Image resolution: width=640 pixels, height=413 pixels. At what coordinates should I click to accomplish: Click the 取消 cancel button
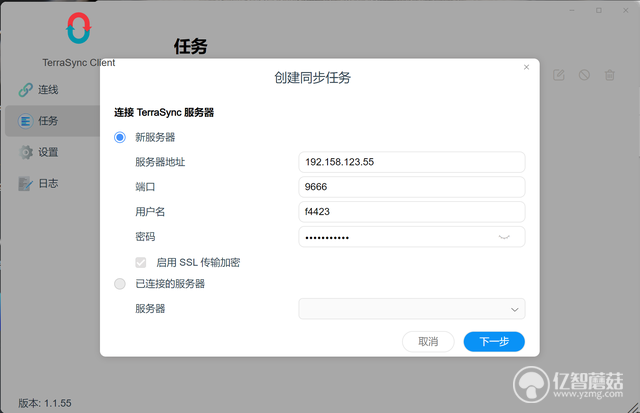tap(428, 342)
